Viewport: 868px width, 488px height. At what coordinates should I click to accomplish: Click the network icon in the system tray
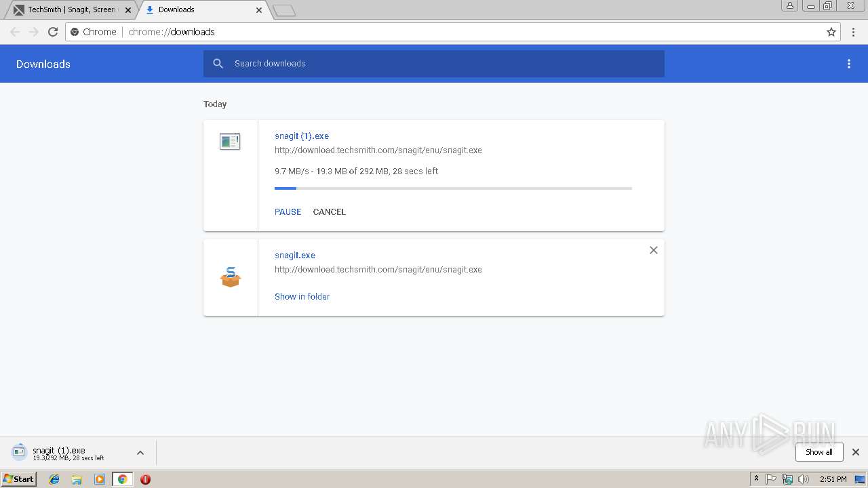tap(787, 479)
